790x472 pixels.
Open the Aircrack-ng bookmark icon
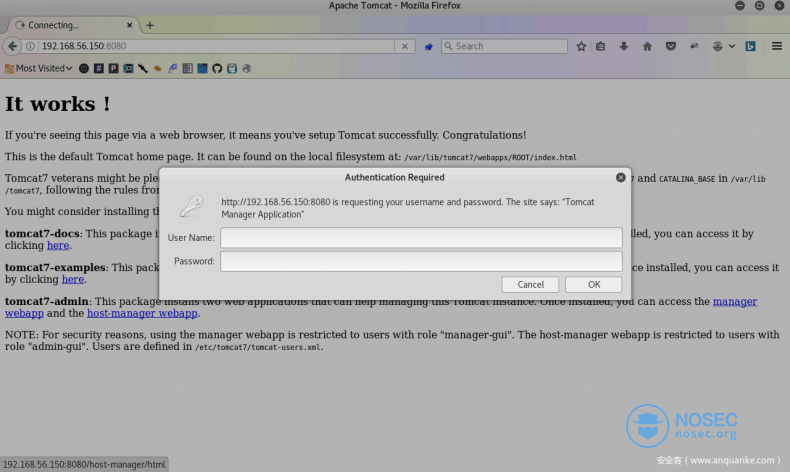(143, 69)
